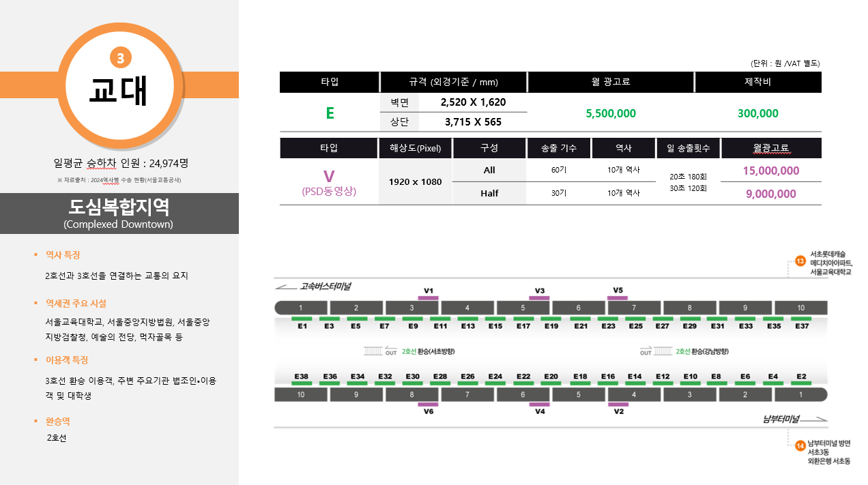Select the V1 purple ad marker
Image resolution: width=868 pixels, height=485 pixels.
pos(428,298)
